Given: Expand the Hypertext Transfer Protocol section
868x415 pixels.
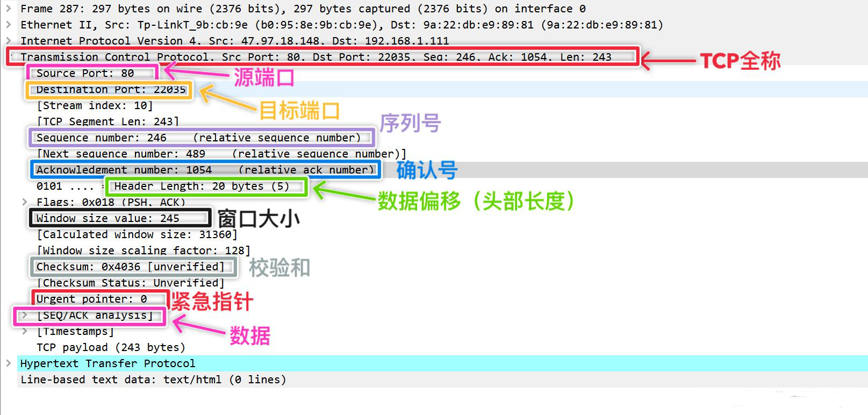Looking at the screenshot, I should 9,363.
